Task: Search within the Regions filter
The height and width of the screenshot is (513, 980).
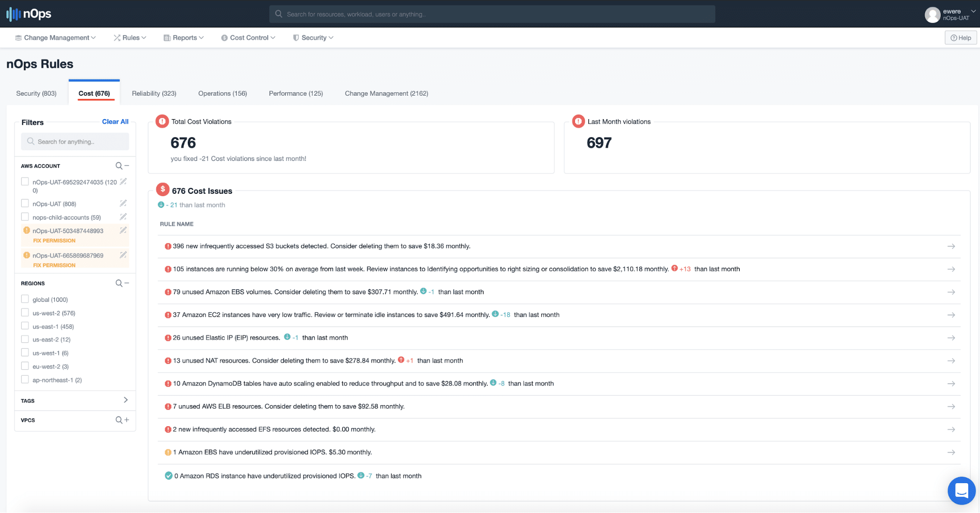Action: (x=119, y=283)
